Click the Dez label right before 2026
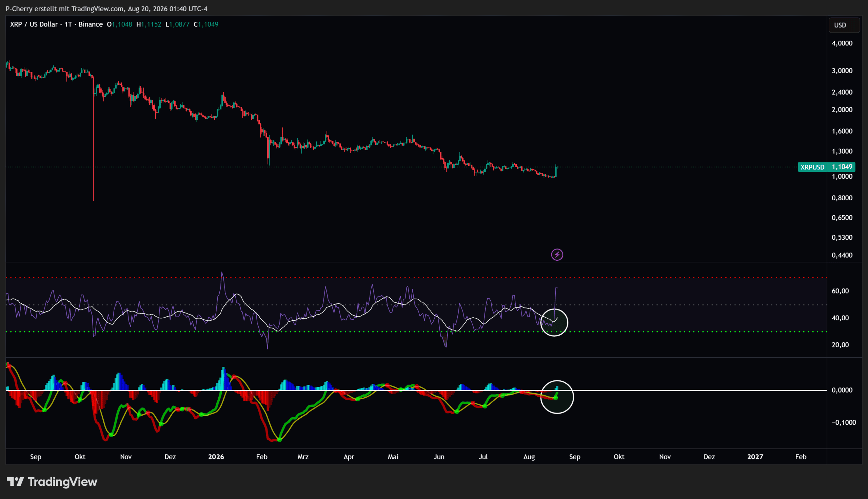 pos(170,457)
